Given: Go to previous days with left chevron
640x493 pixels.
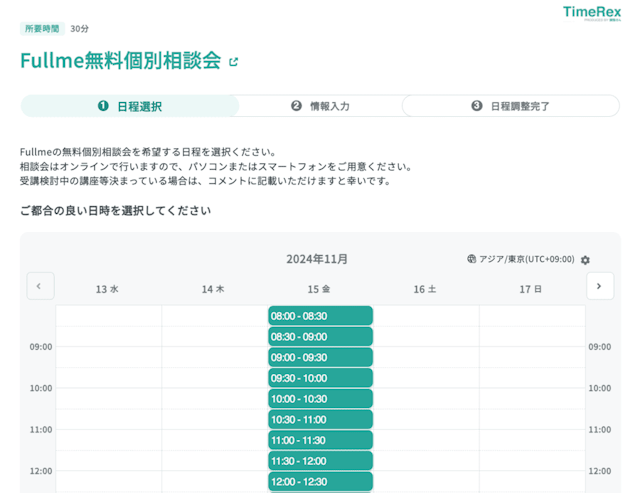Looking at the screenshot, I should (x=40, y=286).
